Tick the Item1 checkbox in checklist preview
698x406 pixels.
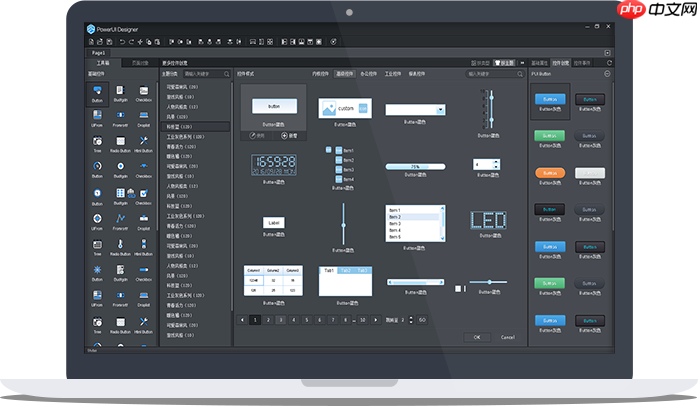[x=339, y=150]
